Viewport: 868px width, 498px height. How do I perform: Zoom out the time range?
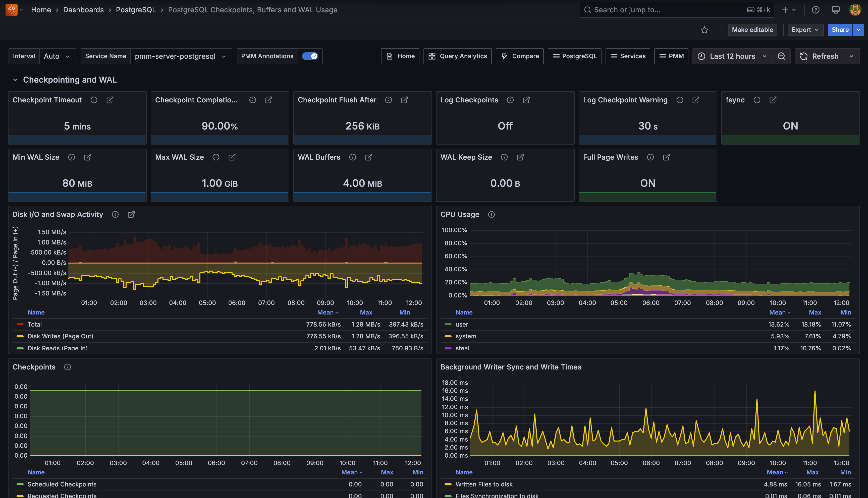click(x=781, y=56)
